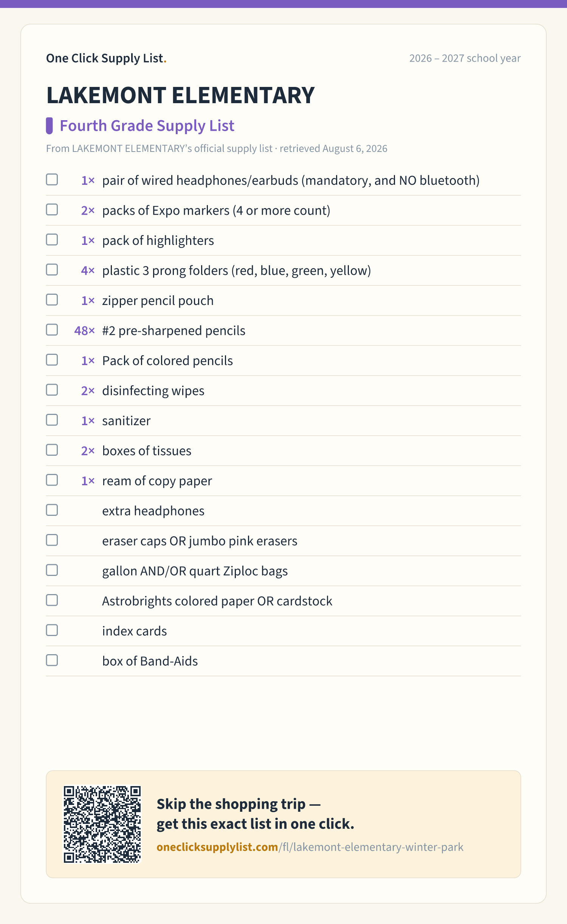Check the wired headphones/earbuds item

52,180
